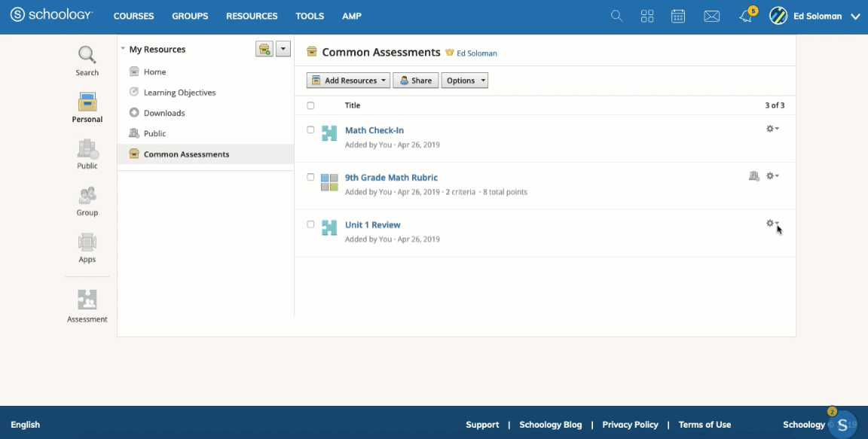The width and height of the screenshot is (868, 439).
Task: Select the Personal resources icon in the sidebar
Action: pyautogui.click(x=86, y=102)
